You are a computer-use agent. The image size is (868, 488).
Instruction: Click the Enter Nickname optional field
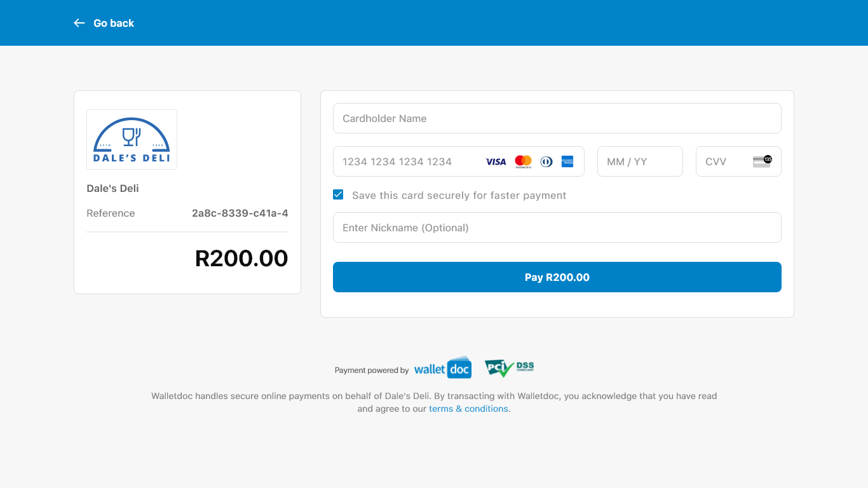click(557, 227)
